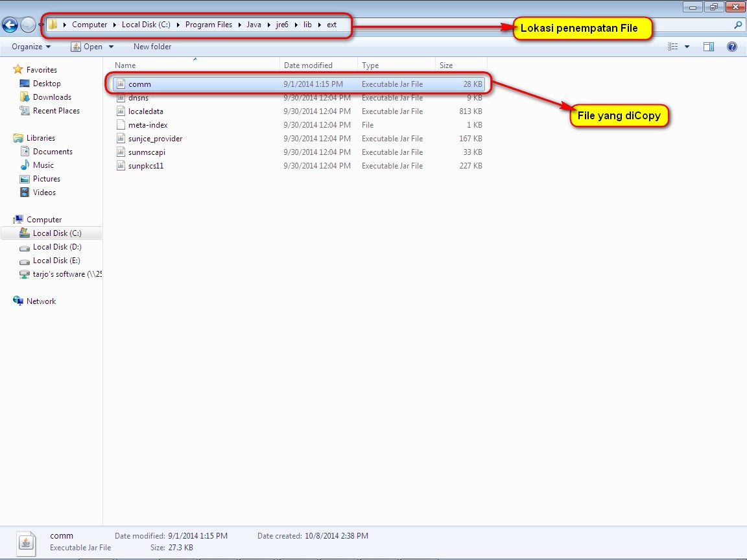Click lib breadcrumb in the address bar
Image resolution: width=747 pixels, height=560 pixels.
click(308, 25)
